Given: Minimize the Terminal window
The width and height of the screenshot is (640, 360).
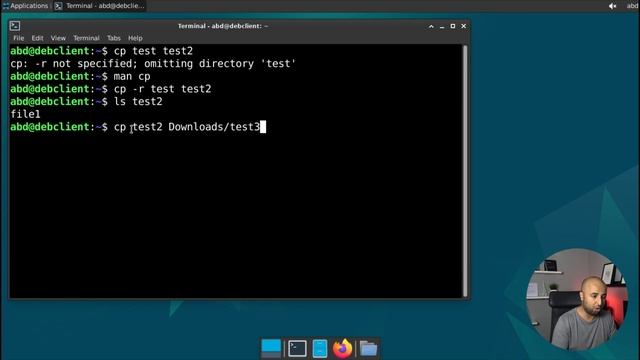Looking at the screenshot, I should click(x=442, y=26).
